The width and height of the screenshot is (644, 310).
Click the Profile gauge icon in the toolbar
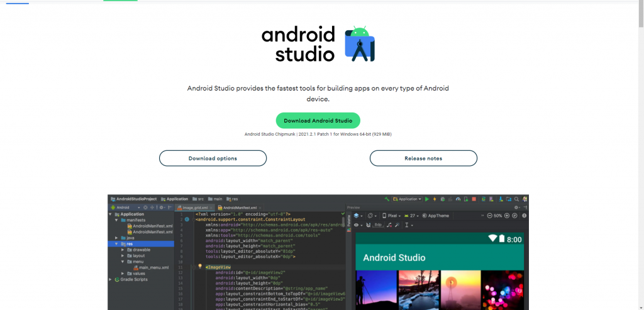coord(458,199)
